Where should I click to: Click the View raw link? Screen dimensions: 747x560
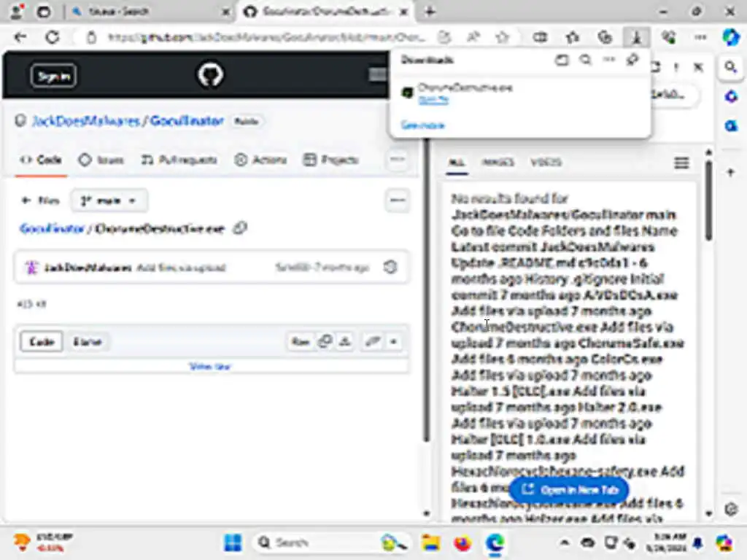coord(210,366)
